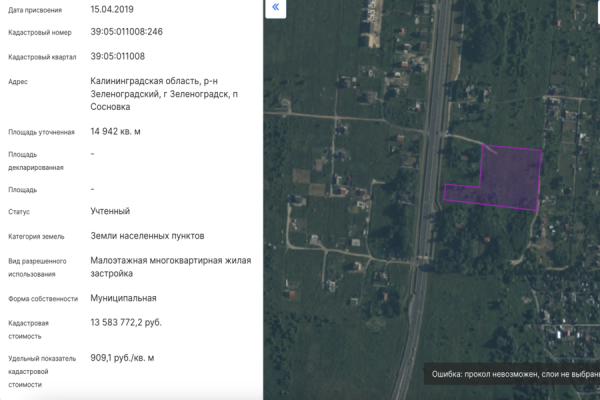Click the cadastral number 39:05:011008:246

[x=126, y=32]
